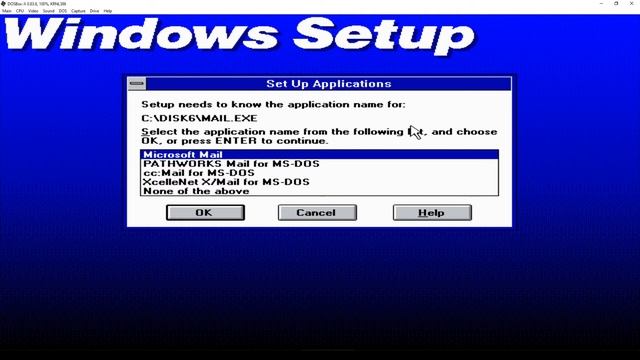Open the Sound menu
The image size is (640, 360).
pyautogui.click(x=49, y=11)
